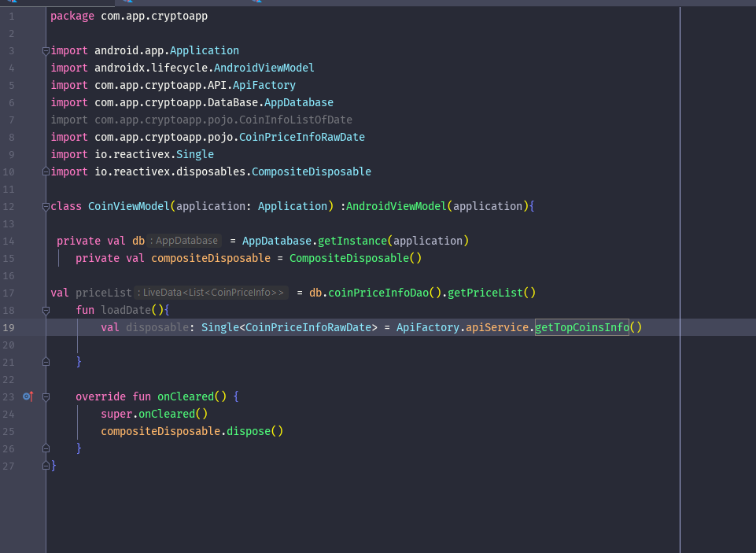Click the priceList property name
This screenshot has width=756, height=553.
coord(104,293)
